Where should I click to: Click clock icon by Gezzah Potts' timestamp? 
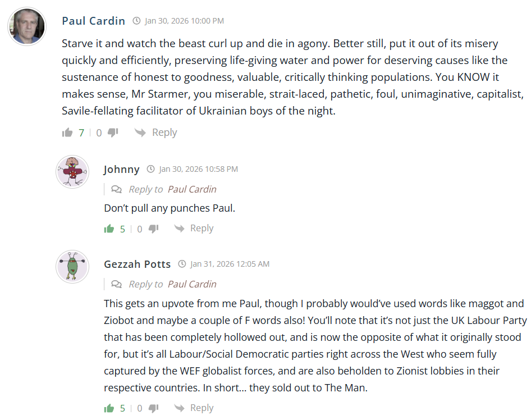click(182, 264)
